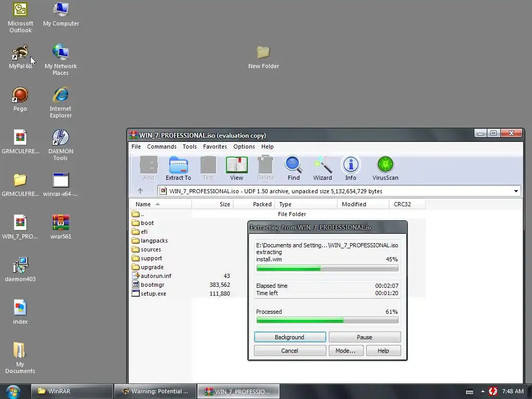Open the Help menu
Image resolution: width=532 pixels, height=399 pixels.
click(x=268, y=147)
